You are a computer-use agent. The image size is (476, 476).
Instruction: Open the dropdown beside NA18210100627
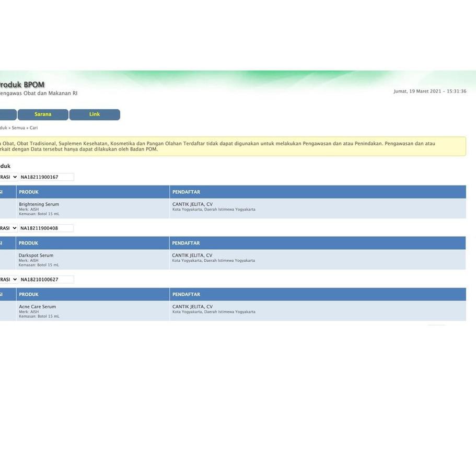point(8,280)
